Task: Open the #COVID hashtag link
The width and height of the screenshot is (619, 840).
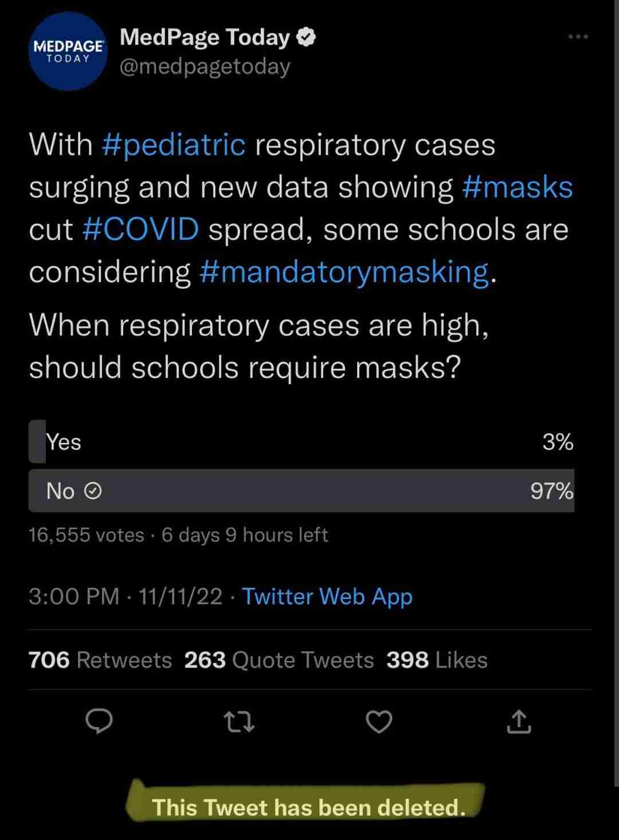Action: 140,229
